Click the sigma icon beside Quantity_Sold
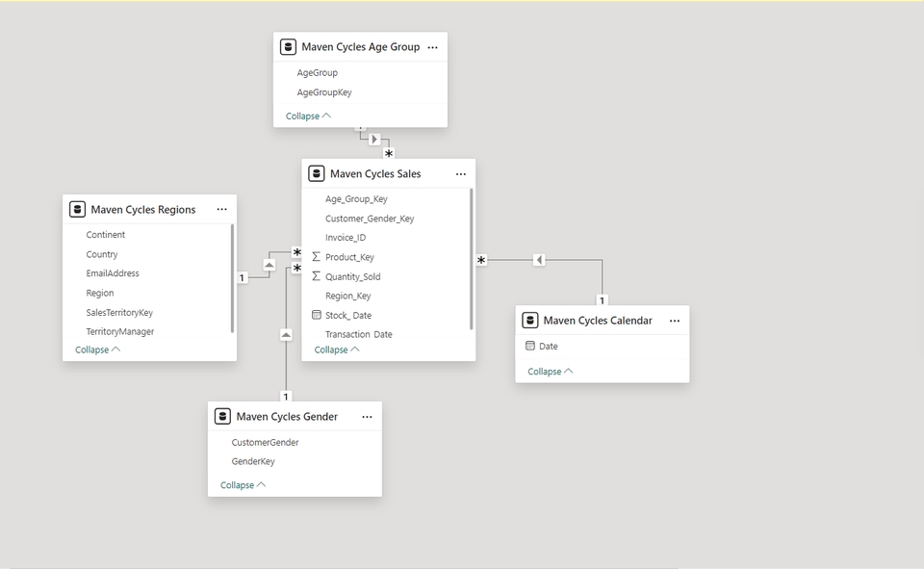This screenshot has height=569, width=924. 317,276
